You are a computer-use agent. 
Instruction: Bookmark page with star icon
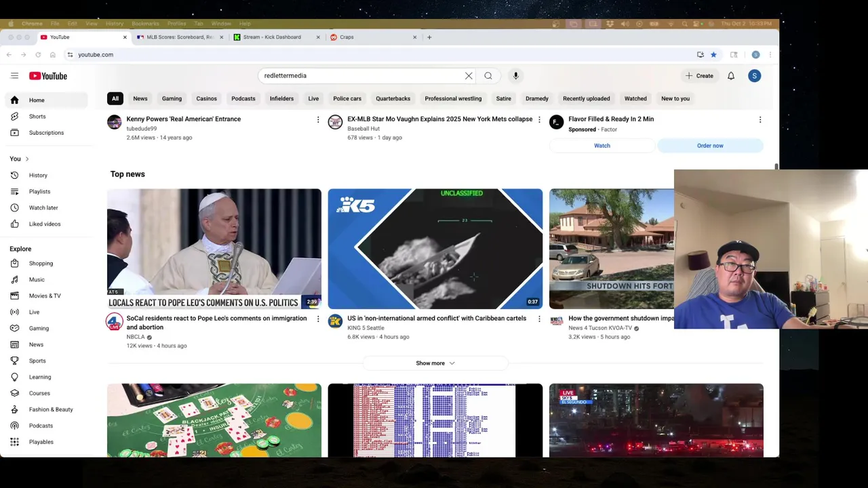(713, 55)
